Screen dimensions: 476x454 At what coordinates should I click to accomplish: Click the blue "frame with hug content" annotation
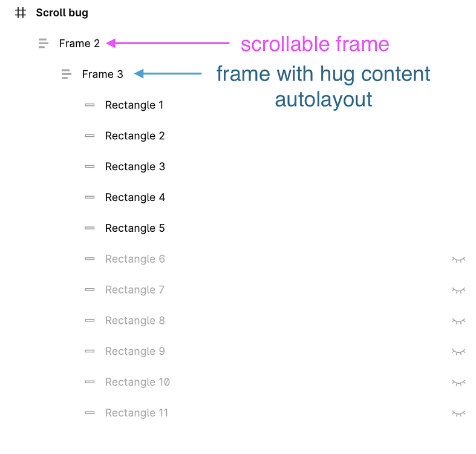(x=324, y=74)
